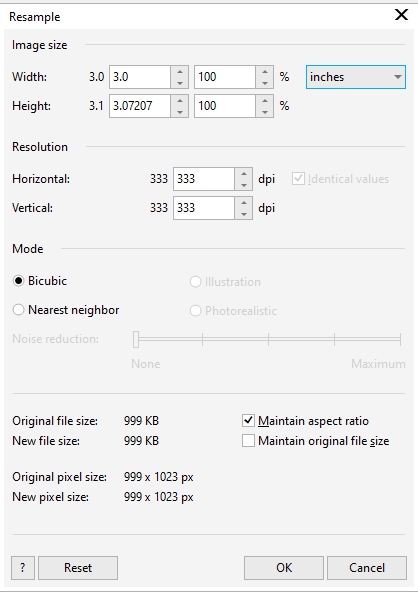Image resolution: width=418 pixels, height=592 pixels.
Task: Select Nearest neighbor mode
Action: pos(19,310)
